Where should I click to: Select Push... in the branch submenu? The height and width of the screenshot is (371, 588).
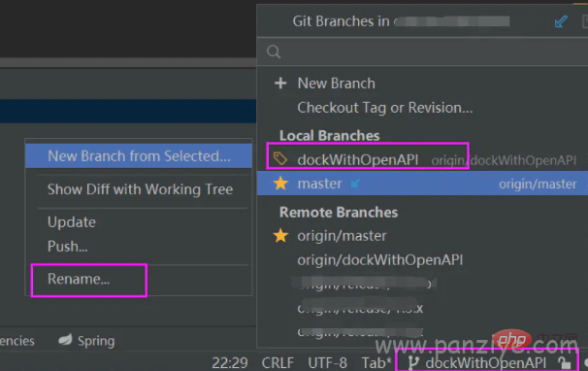68,247
